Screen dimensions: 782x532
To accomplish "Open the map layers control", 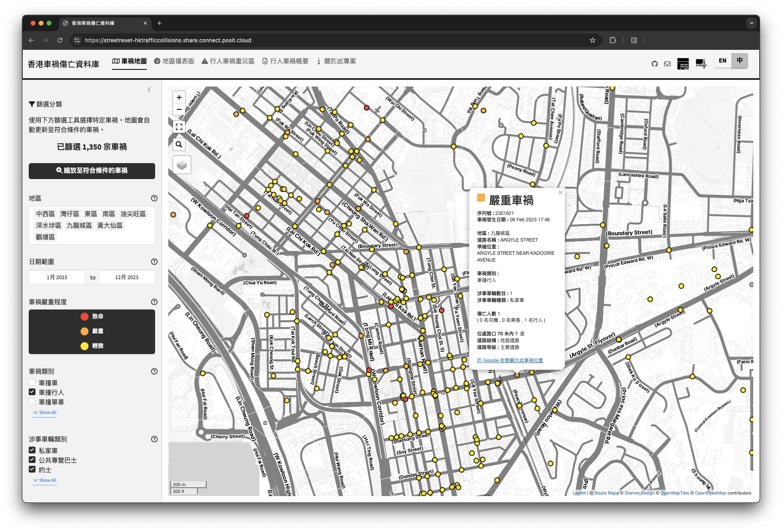I will (x=181, y=165).
